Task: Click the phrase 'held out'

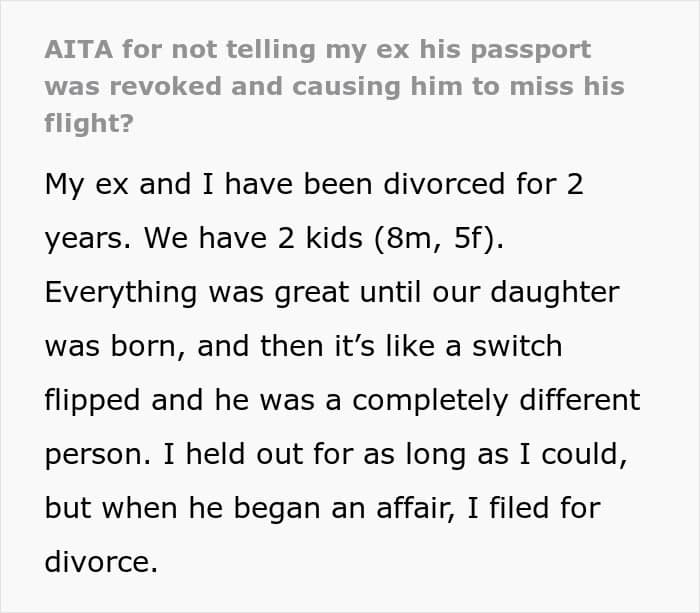Action: [244, 454]
